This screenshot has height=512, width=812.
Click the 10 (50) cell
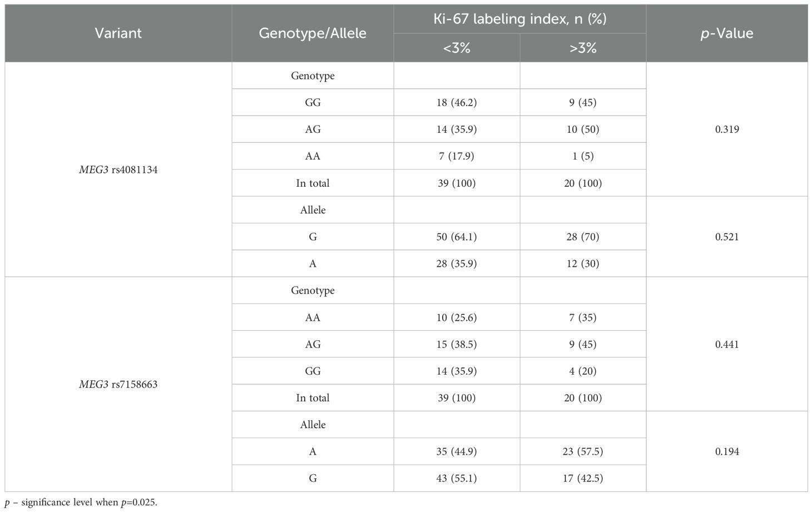pyautogui.click(x=583, y=129)
